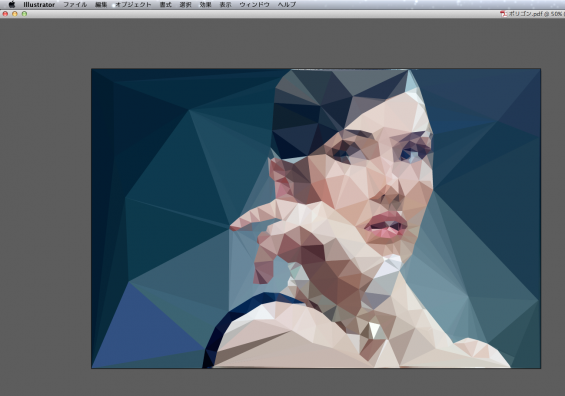Open the 書式 menu

coord(165,5)
